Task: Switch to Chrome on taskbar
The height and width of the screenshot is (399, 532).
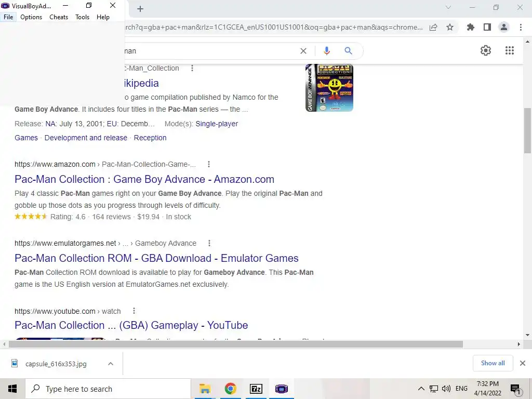Action: coord(230,389)
